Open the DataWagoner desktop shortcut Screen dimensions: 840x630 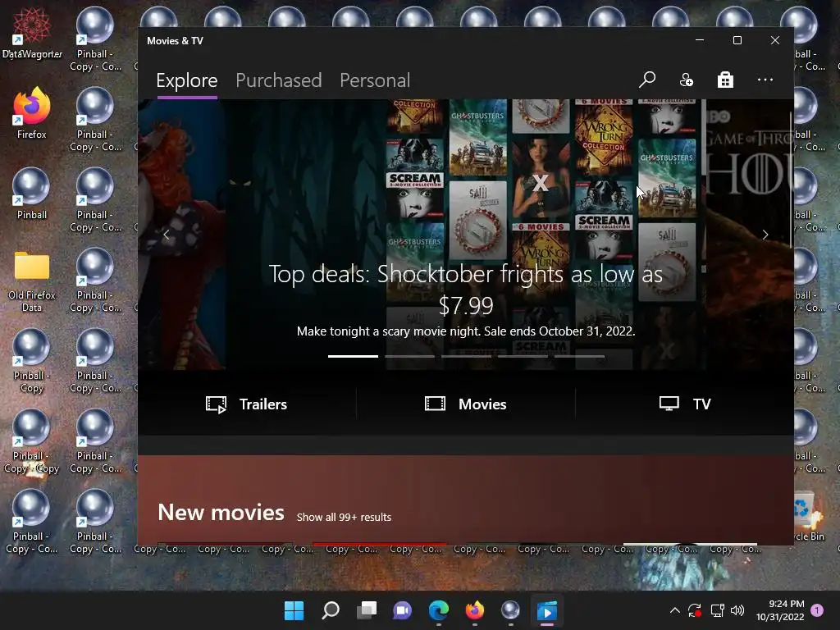click(x=32, y=33)
